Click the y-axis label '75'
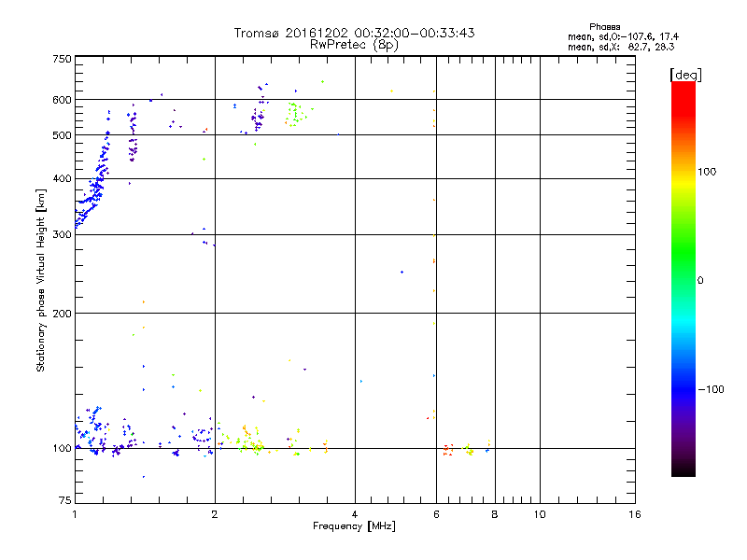Screen dimensions: 747x560 coord(65,500)
